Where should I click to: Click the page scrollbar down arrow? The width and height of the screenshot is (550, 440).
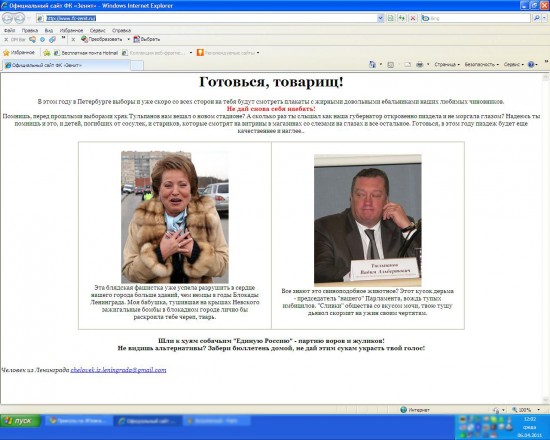[x=545, y=400]
